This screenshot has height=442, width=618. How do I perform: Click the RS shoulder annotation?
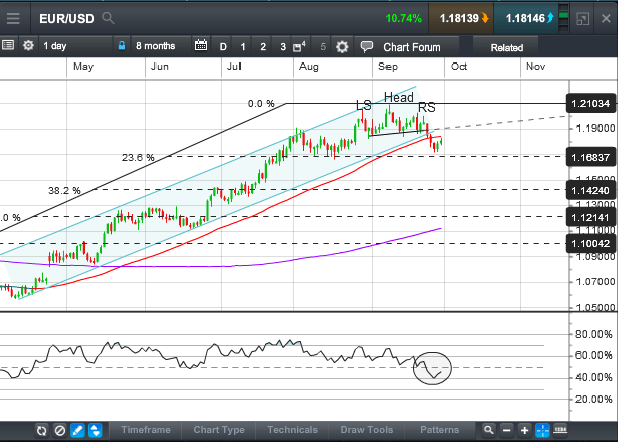426,107
